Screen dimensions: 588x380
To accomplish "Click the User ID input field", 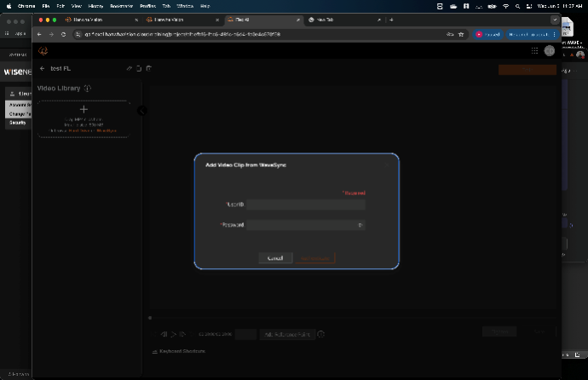I will (306, 204).
